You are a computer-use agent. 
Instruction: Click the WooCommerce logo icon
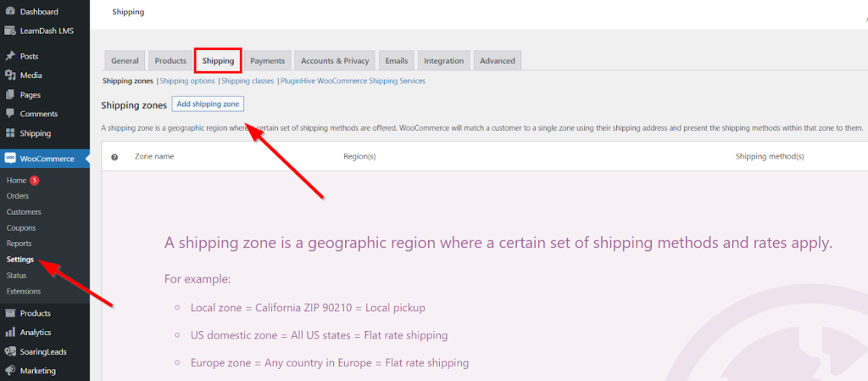point(10,159)
